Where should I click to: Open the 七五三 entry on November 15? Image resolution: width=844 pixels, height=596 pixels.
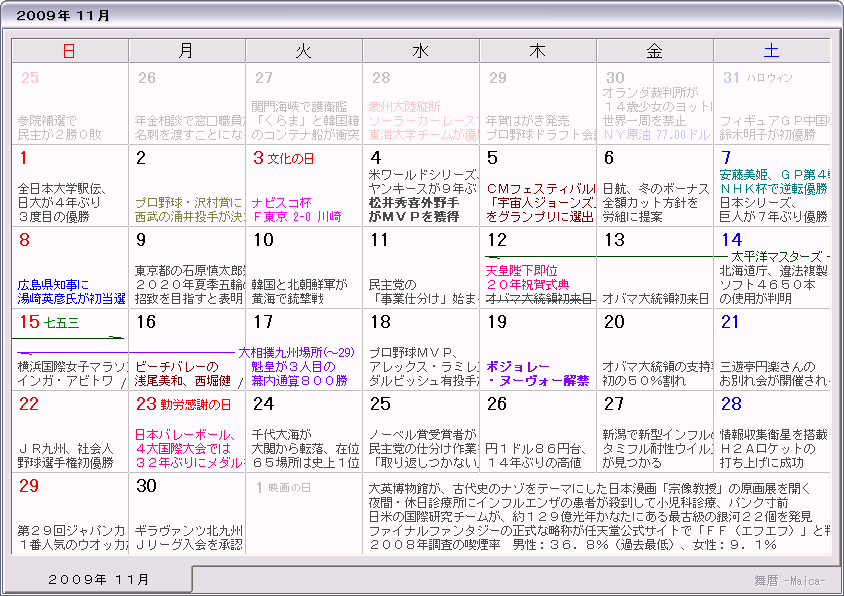click(61, 323)
